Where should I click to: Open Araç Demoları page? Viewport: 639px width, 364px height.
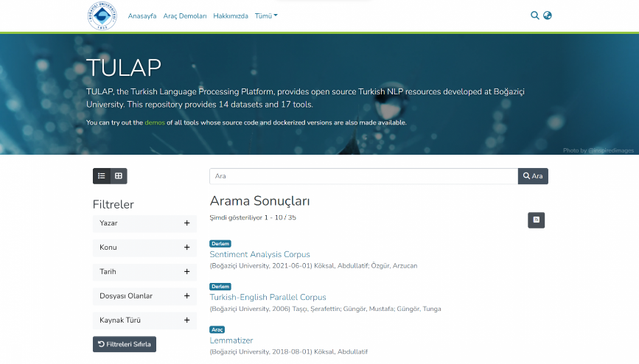pyautogui.click(x=185, y=15)
